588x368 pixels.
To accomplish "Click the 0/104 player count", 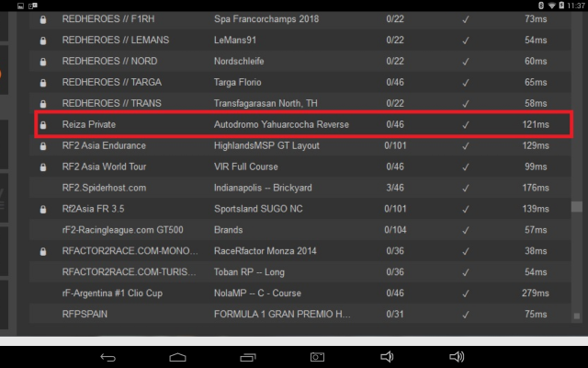I will point(395,230).
